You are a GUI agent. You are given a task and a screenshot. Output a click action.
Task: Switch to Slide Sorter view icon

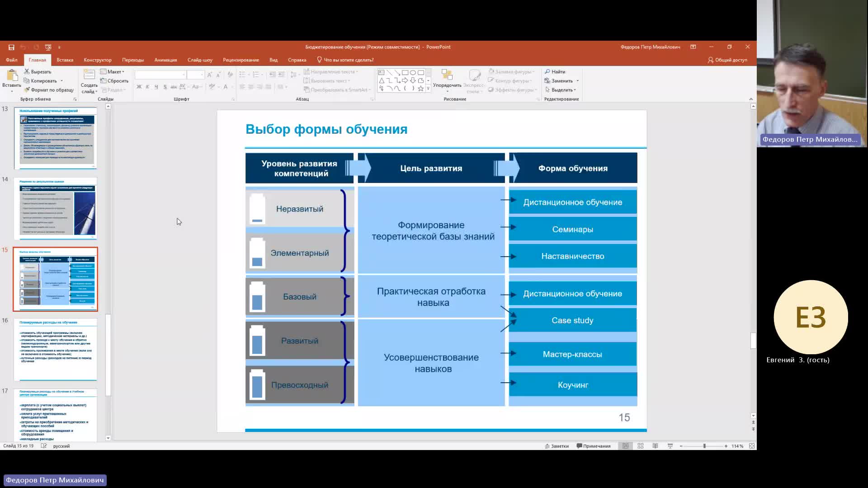[641, 446]
